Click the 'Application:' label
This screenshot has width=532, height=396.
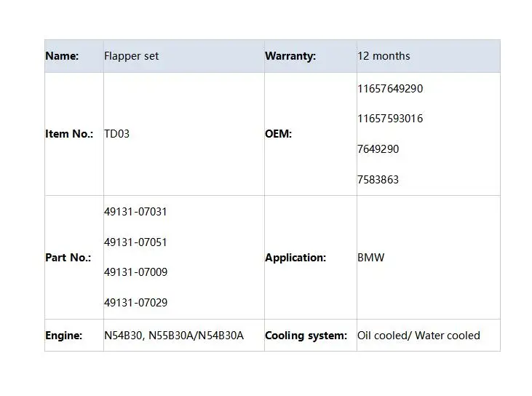coord(295,258)
